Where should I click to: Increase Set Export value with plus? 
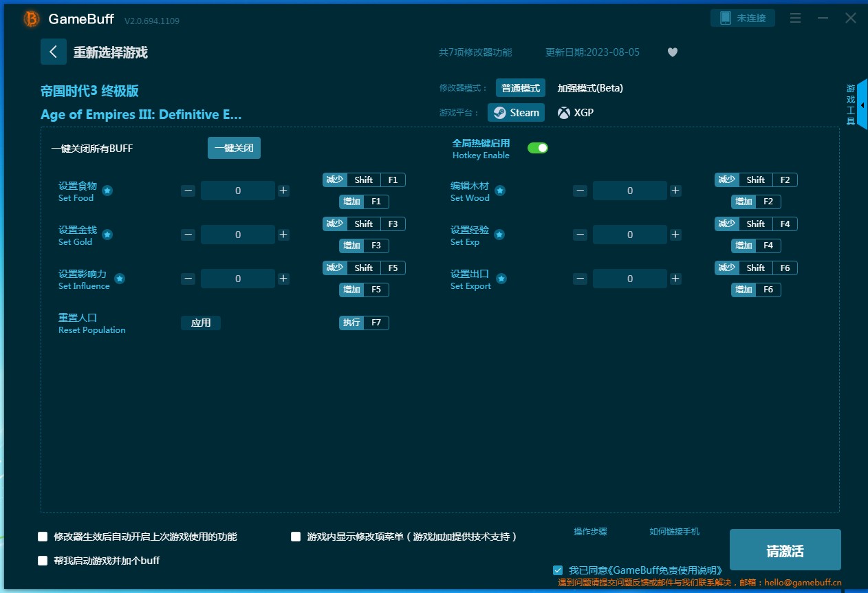point(675,279)
